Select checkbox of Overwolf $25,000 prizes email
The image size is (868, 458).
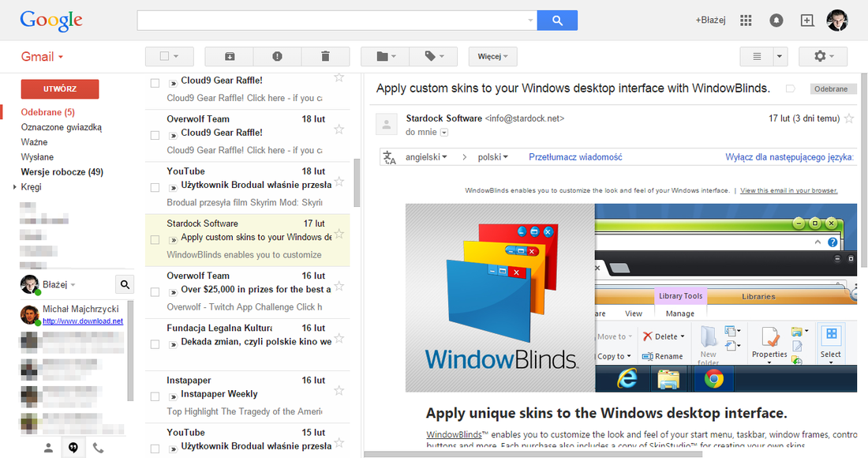click(155, 292)
